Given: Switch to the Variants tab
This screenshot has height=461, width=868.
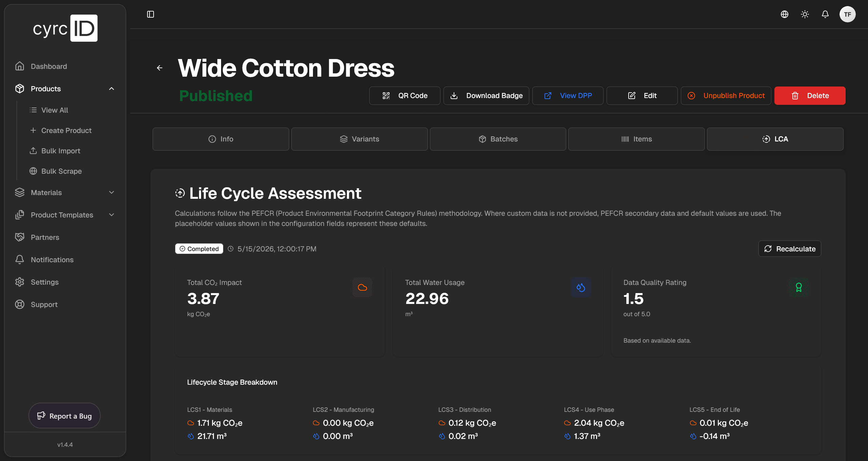Looking at the screenshot, I should pyautogui.click(x=359, y=139).
